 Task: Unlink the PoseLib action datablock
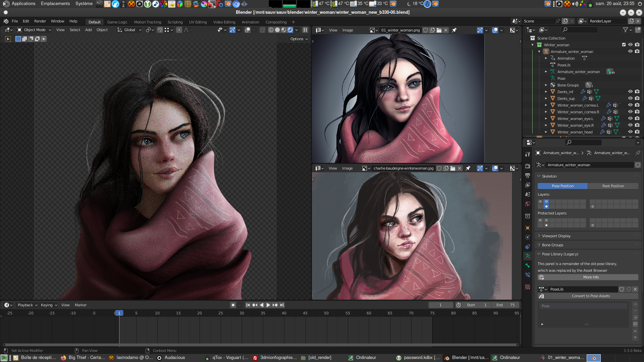pyautogui.click(x=635, y=289)
